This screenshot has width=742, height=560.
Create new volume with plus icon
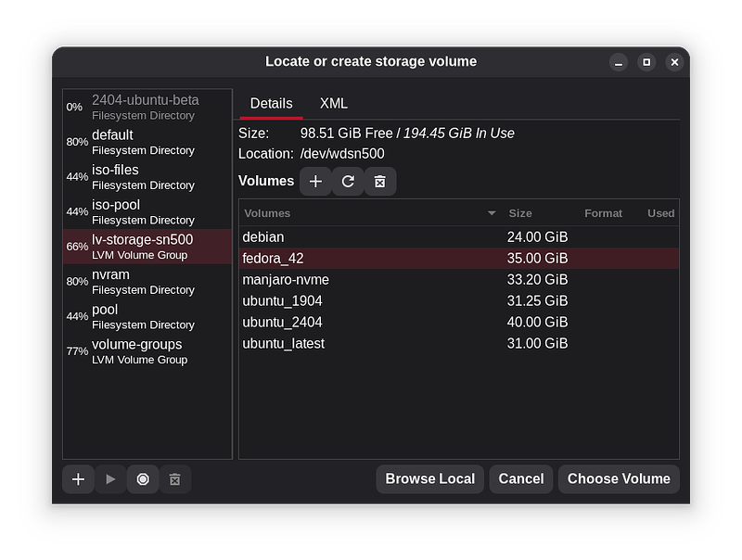[315, 182]
